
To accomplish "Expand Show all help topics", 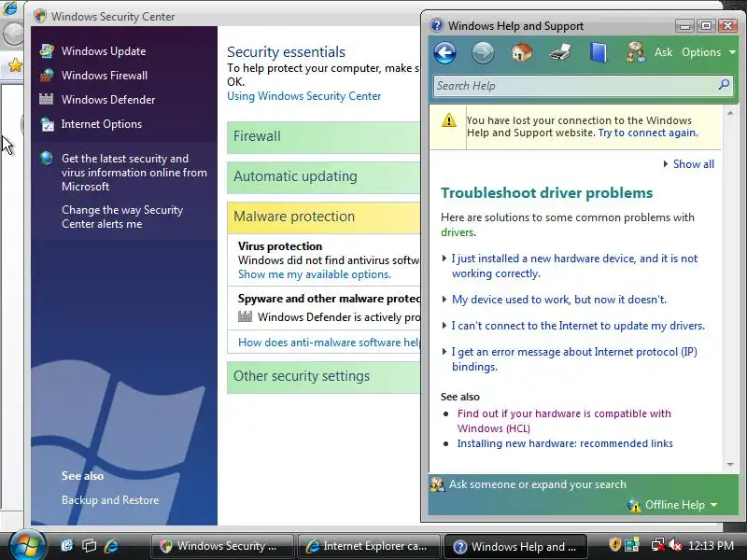I will [689, 164].
